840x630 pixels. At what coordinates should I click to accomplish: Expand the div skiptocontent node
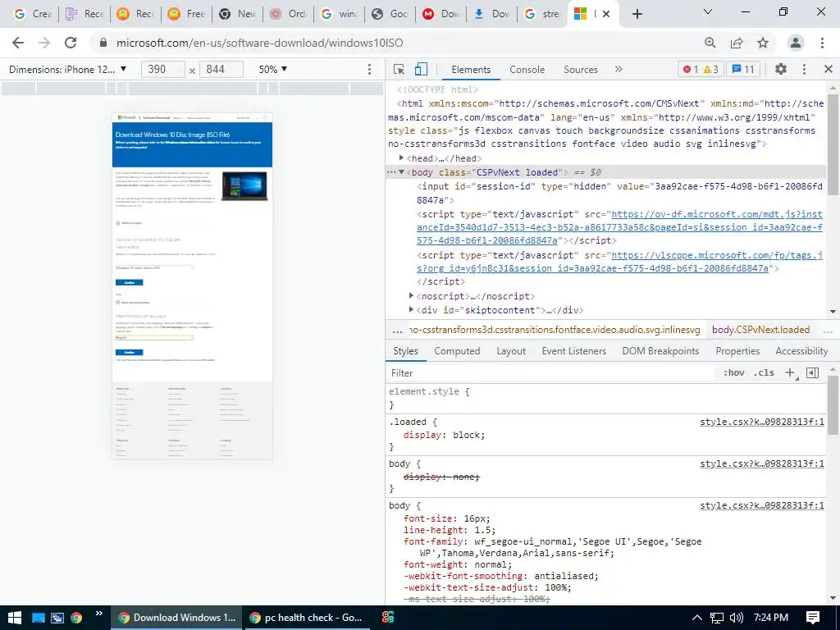[411, 309]
